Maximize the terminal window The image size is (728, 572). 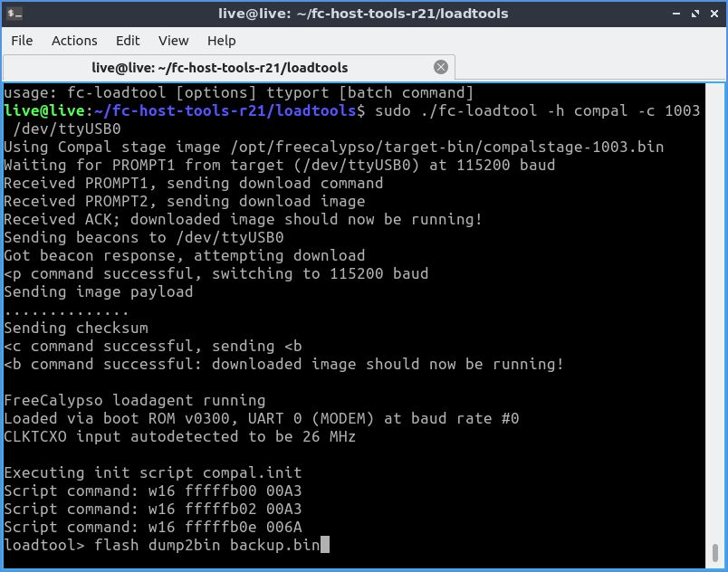[695, 14]
